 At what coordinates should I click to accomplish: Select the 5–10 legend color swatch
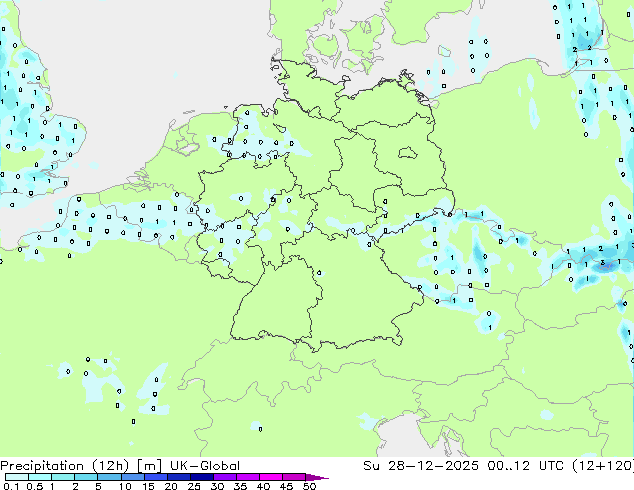pyautogui.click(x=109, y=477)
